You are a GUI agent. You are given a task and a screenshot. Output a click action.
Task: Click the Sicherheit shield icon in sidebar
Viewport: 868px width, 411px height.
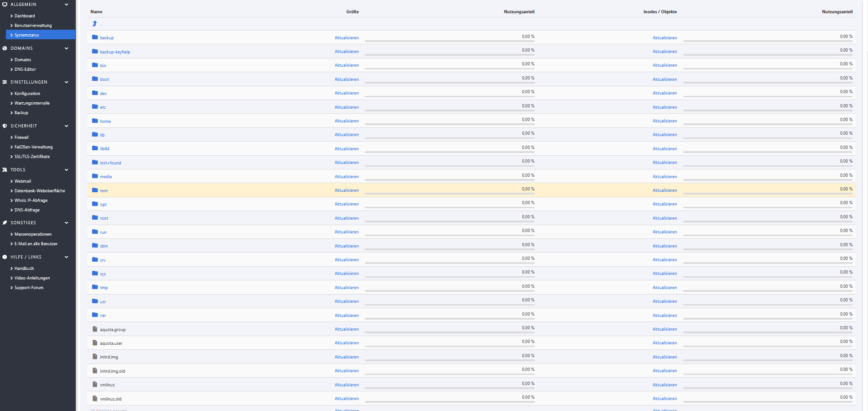5,126
